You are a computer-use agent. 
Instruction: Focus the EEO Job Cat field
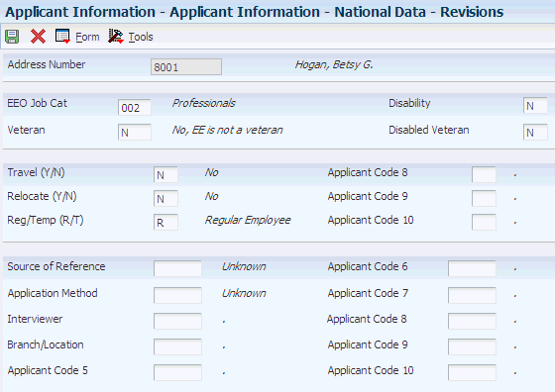(135, 107)
